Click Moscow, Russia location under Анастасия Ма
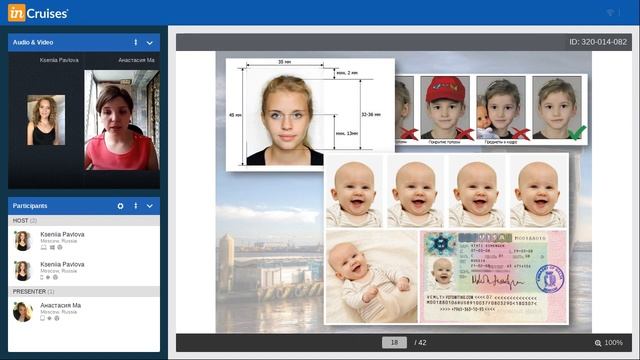The width and height of the screenshot is (640, 360). pyautogui.click(x=59, y=312)
